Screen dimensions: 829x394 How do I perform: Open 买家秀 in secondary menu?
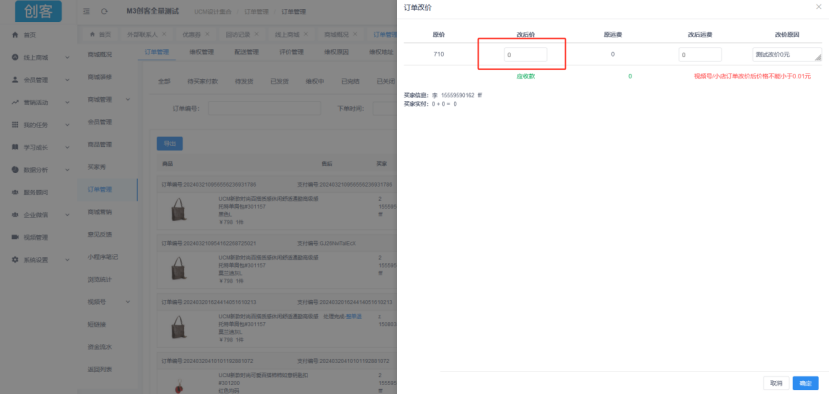pyautogui.click(x=97, y=167)
